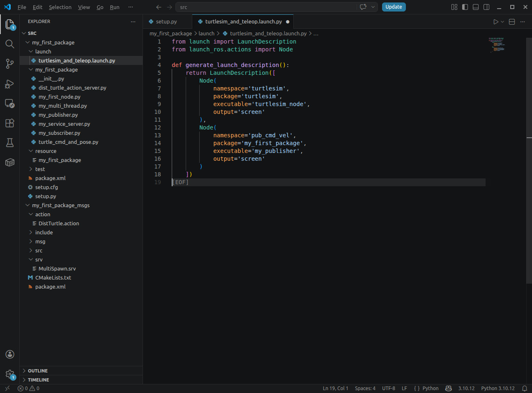Open the Remote Explorer view
Screen dimensions: 532x393
click(10, 103)
